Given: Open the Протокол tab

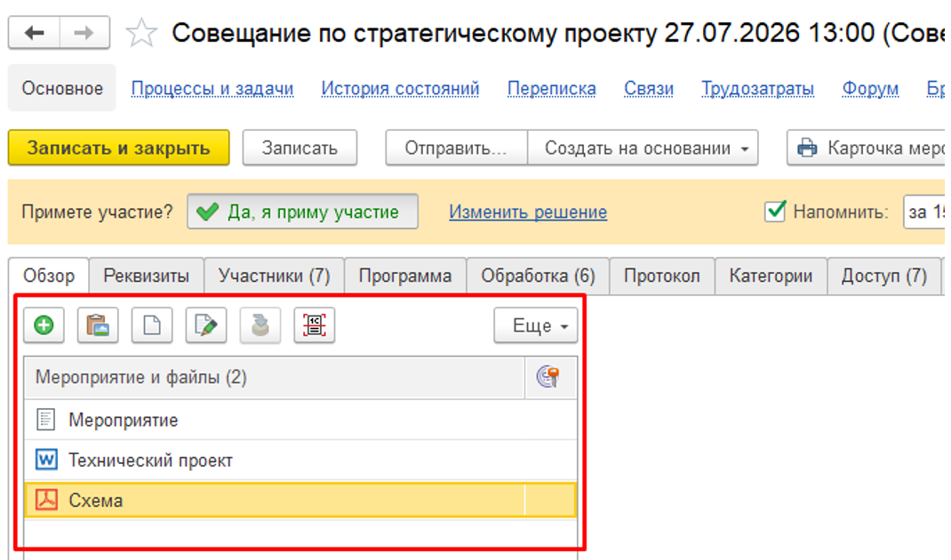Looking at the screenshot, I should pyautogui.click(x=661, y=276).
